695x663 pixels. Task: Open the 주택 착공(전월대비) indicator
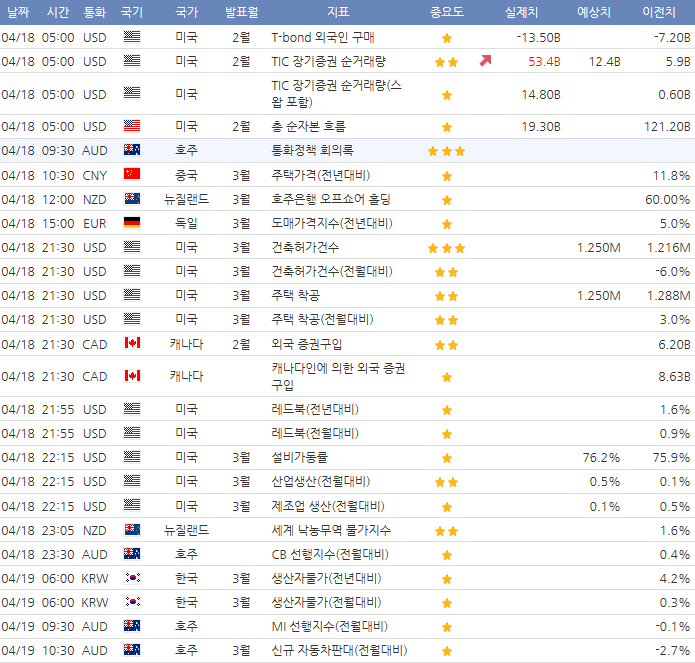coord(322,320)
